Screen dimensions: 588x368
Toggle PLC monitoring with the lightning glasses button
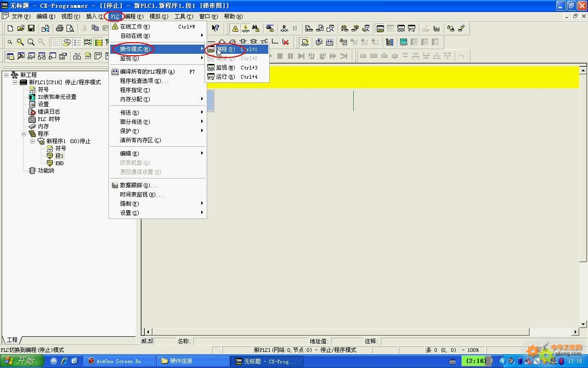(246, 29)
